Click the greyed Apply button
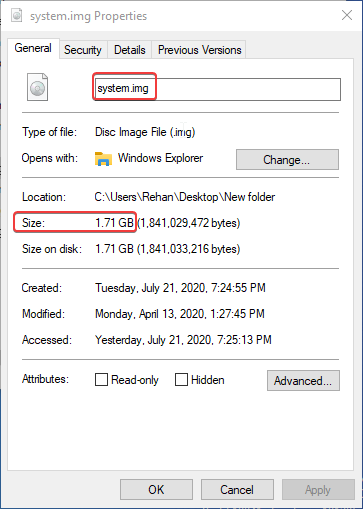This screenshot has width=363, height=509. coord(318,490)
